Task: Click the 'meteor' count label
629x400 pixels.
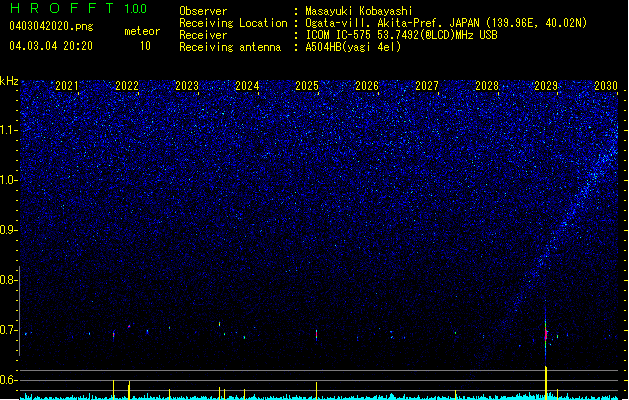Action: click(142, 31)
